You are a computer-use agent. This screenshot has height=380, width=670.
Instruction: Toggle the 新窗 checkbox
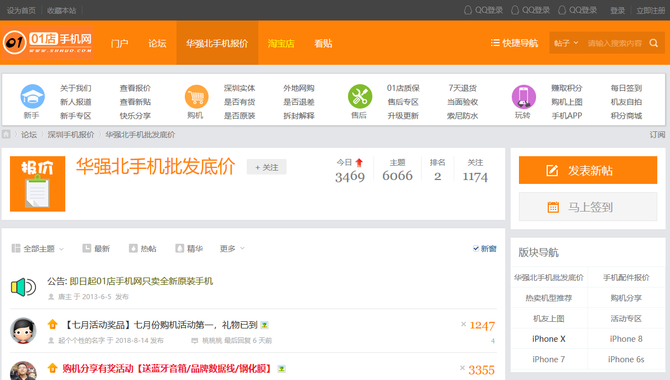point(476,248)
